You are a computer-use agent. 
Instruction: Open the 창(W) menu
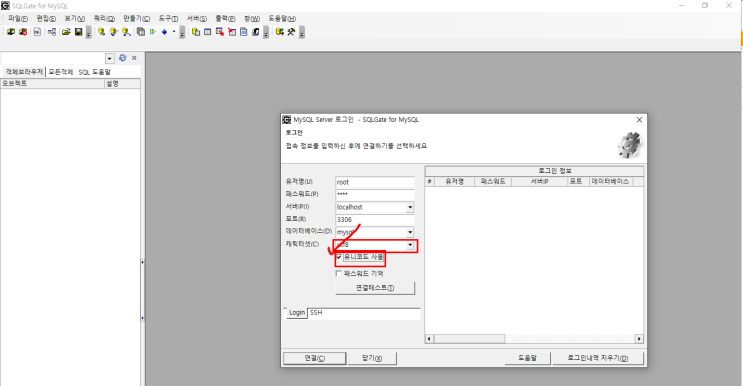252,18
